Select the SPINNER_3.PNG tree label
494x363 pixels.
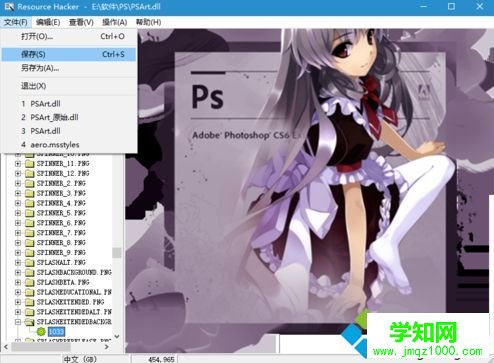tap(61, 193)
